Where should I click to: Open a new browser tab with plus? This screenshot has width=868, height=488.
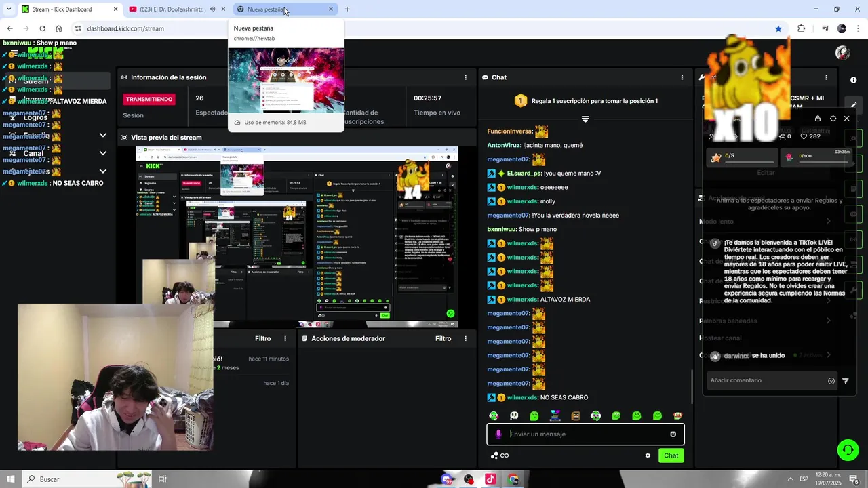pos(347,9)
